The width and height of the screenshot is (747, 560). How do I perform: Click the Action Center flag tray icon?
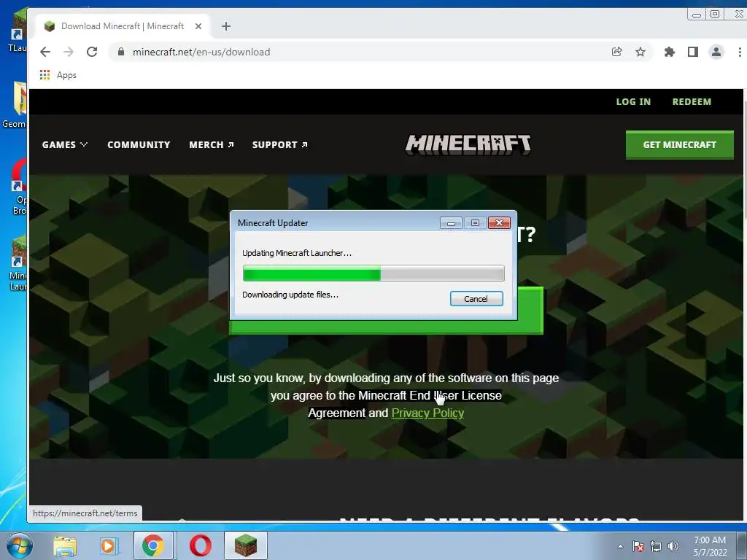pos(638,546)
